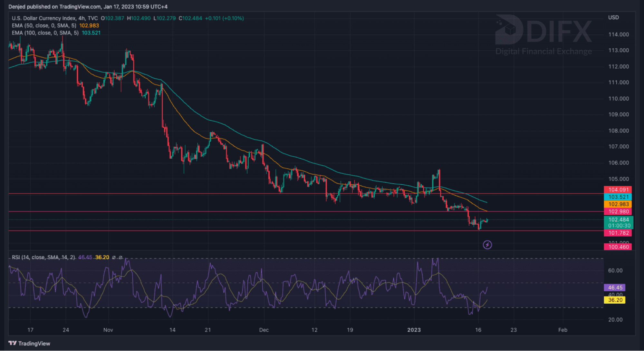Click the cyan 103.521 EMA price tag
This screenshot has width=644, height=351.
pos(618,197)
